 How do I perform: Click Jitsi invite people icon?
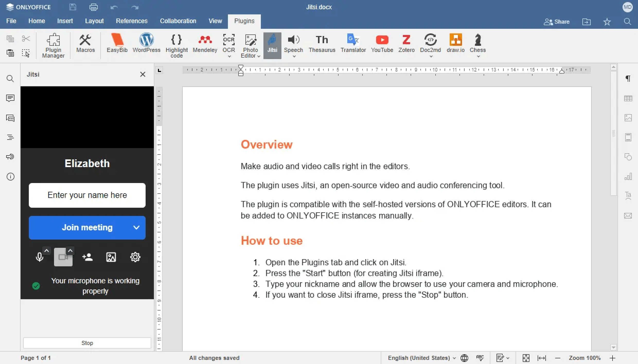pos(87,257)
